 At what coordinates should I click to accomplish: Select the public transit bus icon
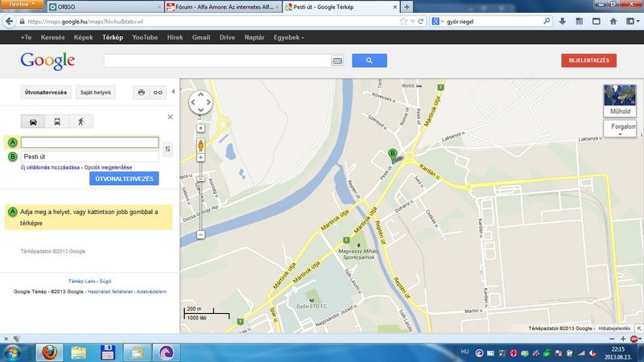(x=57, y=122)
